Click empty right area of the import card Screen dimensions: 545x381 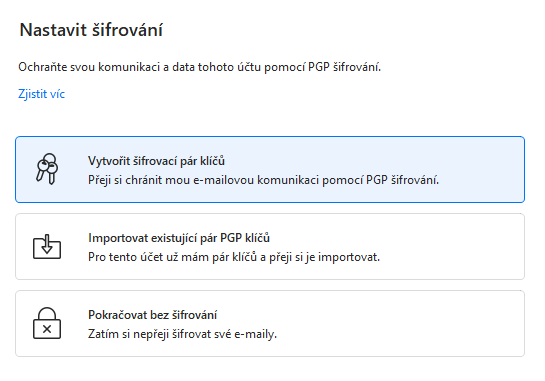452,246
